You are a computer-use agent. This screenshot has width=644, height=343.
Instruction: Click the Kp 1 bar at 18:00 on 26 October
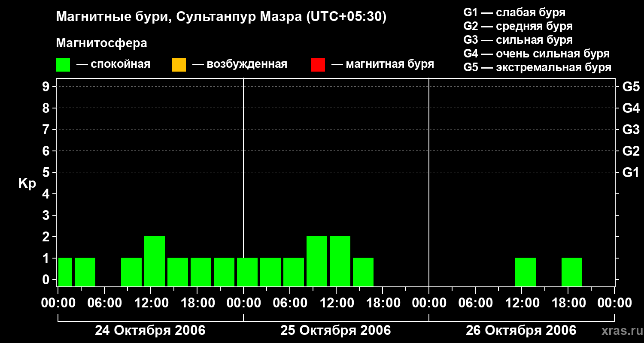(572, 272)
